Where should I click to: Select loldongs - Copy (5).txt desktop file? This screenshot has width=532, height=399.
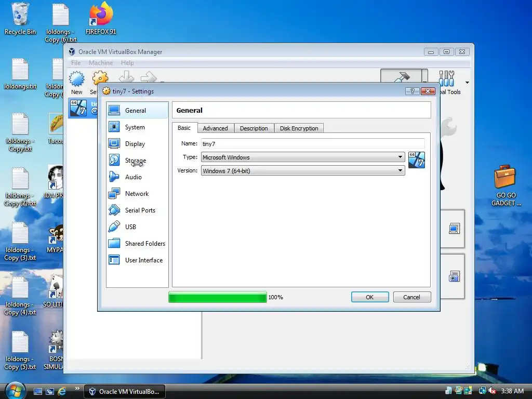tap(20, 351)
